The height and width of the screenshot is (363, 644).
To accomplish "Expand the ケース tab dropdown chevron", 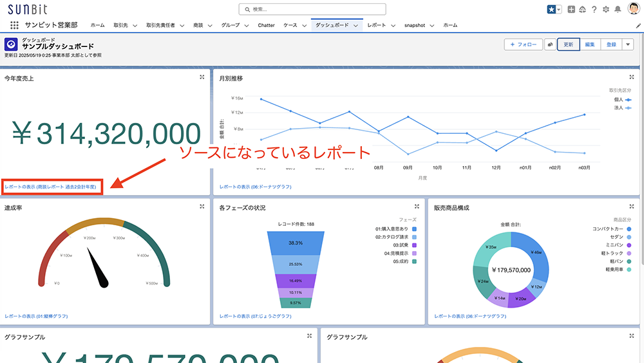I will pos(305,26).
